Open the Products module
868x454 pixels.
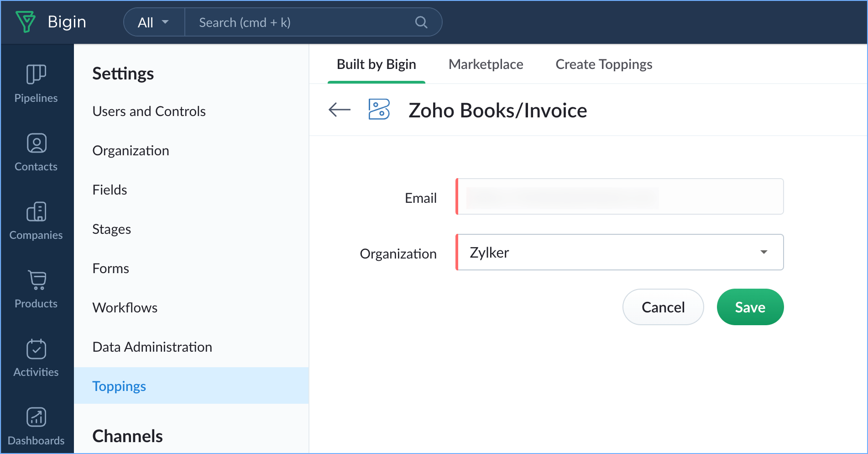coord(36,289)
